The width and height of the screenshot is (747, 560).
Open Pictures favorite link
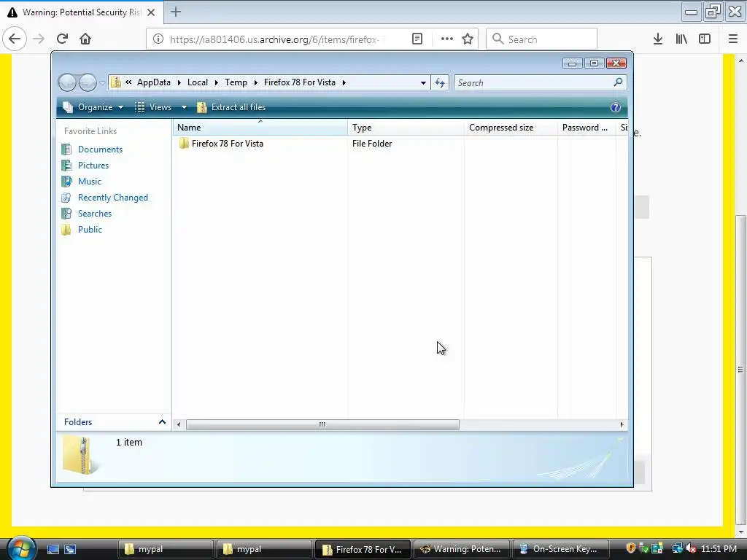pyautogui.click(x=93, y=166)
